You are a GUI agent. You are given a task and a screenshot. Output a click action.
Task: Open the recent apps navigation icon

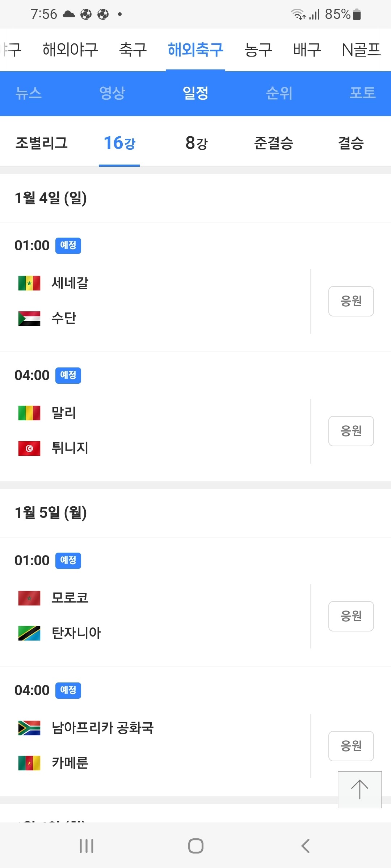[87, 846]
